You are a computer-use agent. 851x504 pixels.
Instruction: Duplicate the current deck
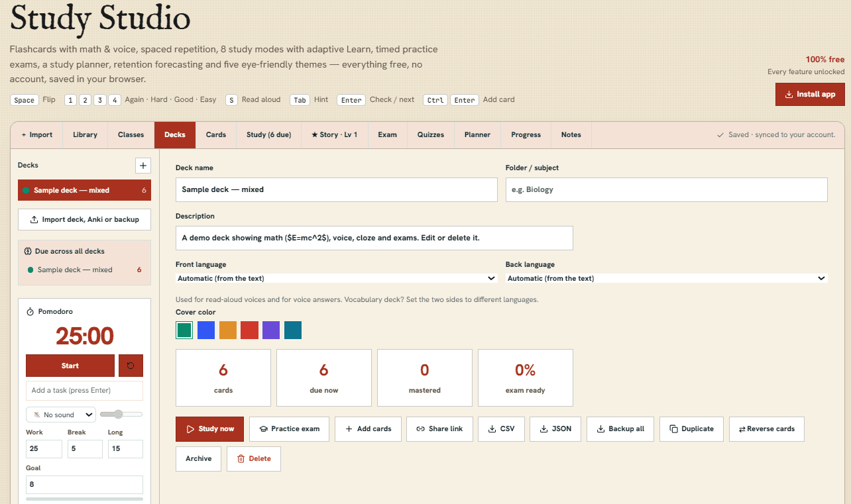(691, 428)
